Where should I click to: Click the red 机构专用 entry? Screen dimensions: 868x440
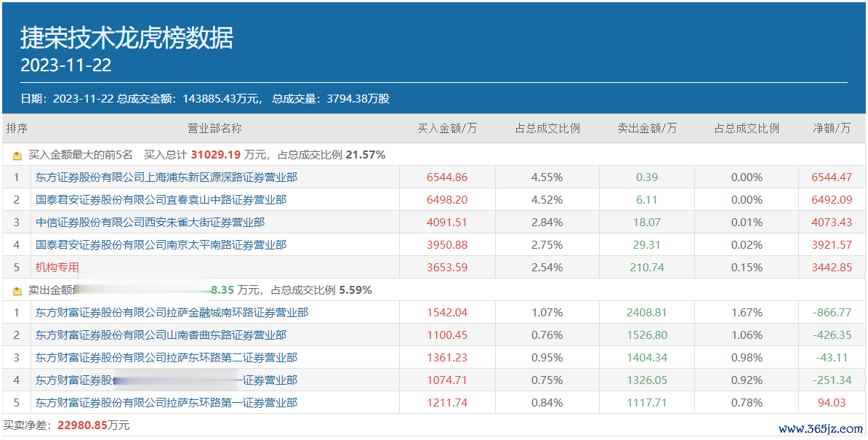pos(57,268)
